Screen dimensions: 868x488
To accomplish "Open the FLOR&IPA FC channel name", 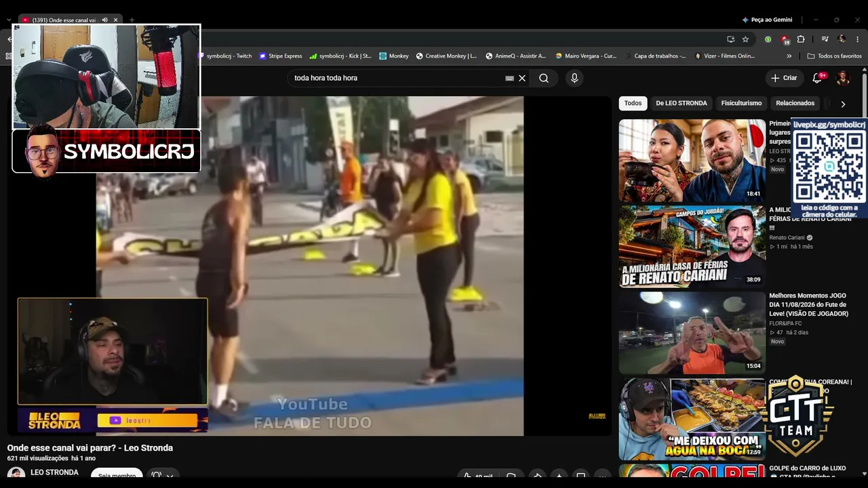I will point(785,323).
